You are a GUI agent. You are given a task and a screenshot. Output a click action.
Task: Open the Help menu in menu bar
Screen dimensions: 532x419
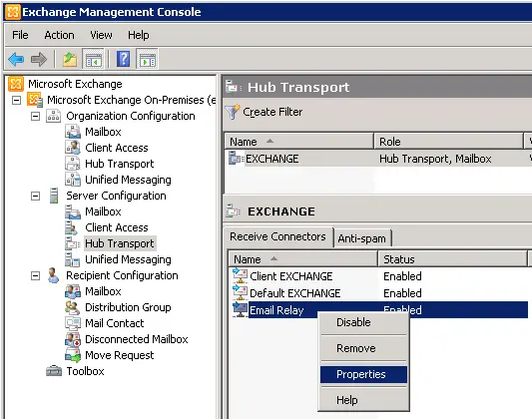tap(138, 35)
